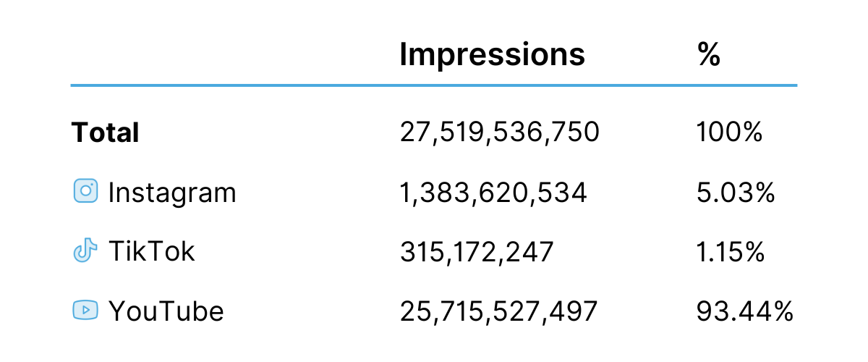Select the YouTube platform name
868x362 pixels.
point(166,311)
